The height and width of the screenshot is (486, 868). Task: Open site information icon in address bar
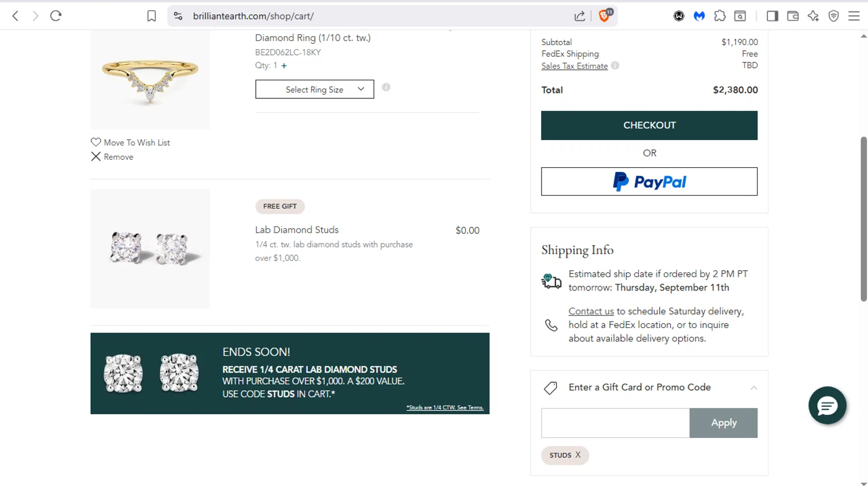[x=178, y=16]
